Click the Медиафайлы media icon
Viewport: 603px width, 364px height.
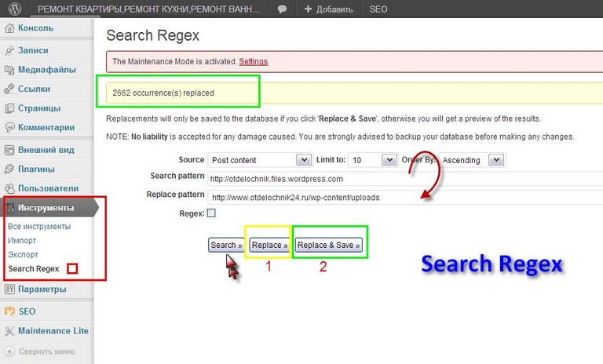point(9,70)
